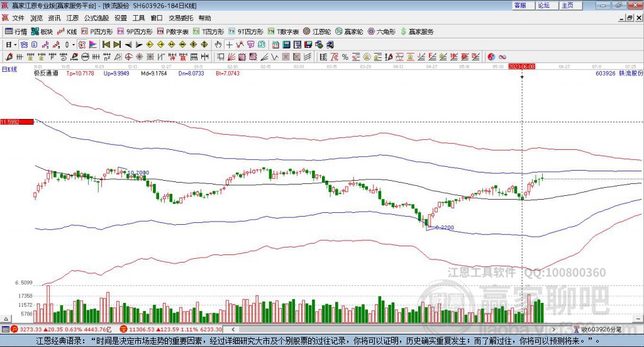Select the hand pan tool
The height and width of the screenshot is (347, 644).
pos(218,45)
